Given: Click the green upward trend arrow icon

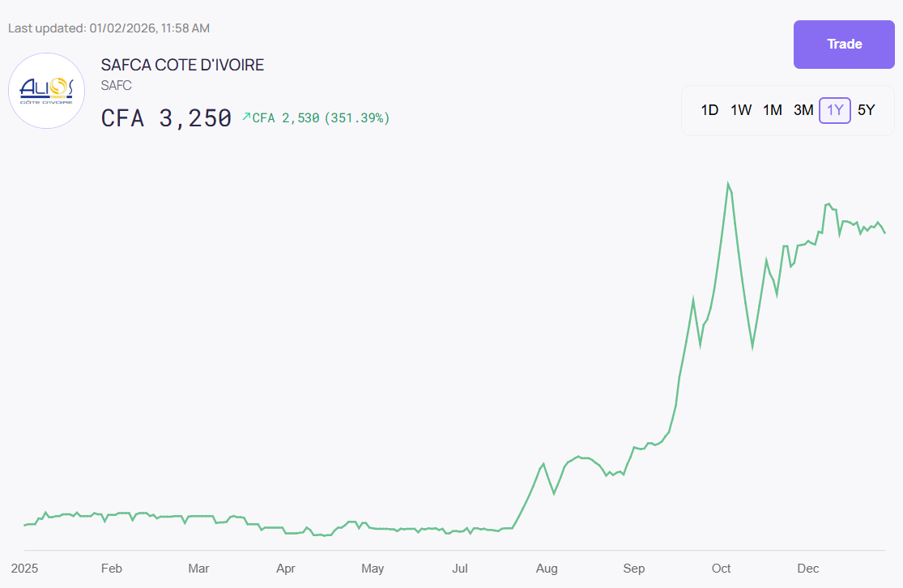Looking at the screenshot, I should click(x=246, y=117).
